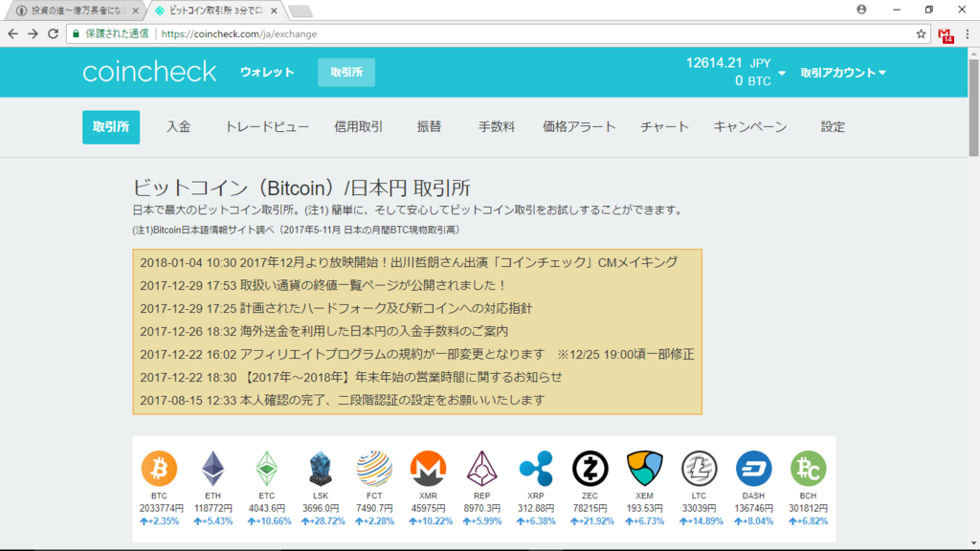This screenshot has width=980, height=551.
Task: Click the browser forward arrow
Action: (33, 33)
